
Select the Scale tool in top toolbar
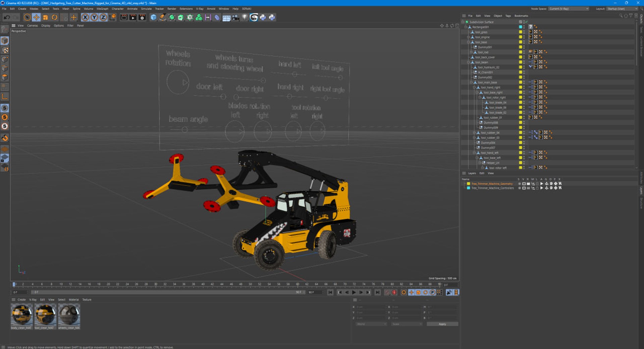coord(45,17)
